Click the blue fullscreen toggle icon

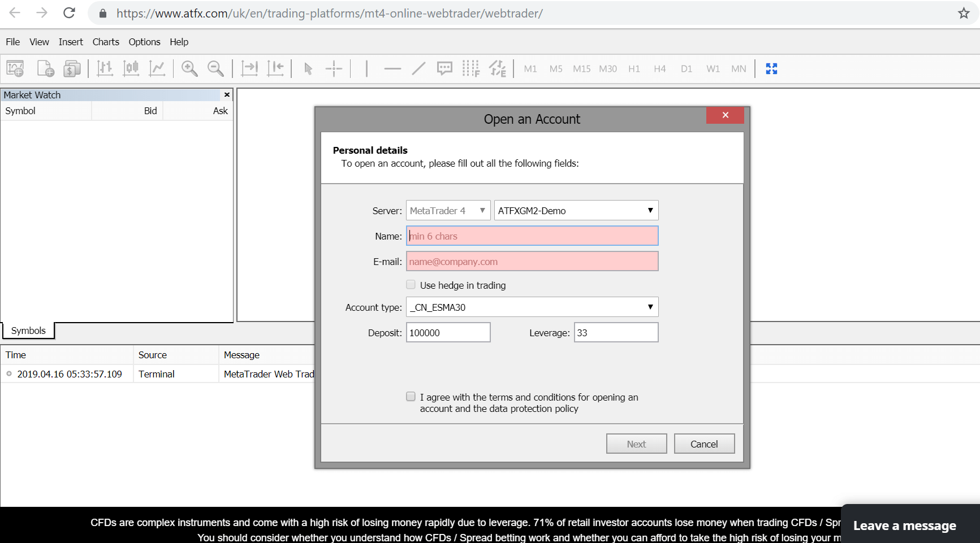(771, 69)
